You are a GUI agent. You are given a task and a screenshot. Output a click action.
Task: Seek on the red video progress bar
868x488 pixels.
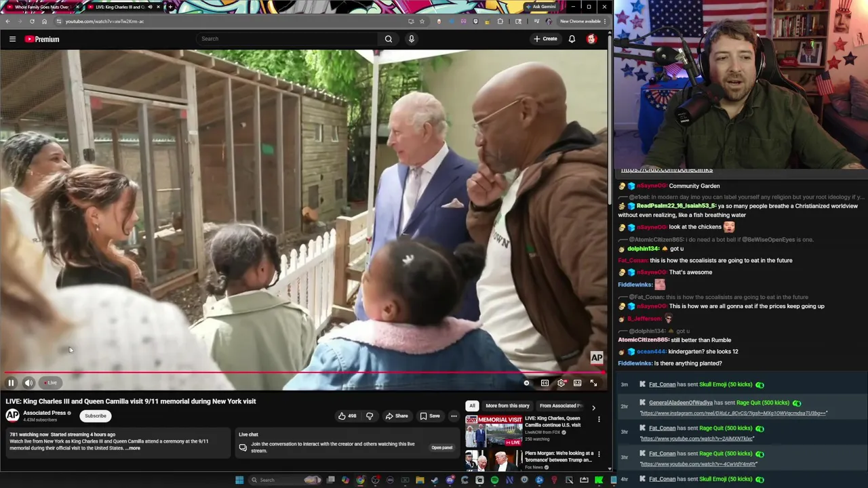(x=304, y=372)
